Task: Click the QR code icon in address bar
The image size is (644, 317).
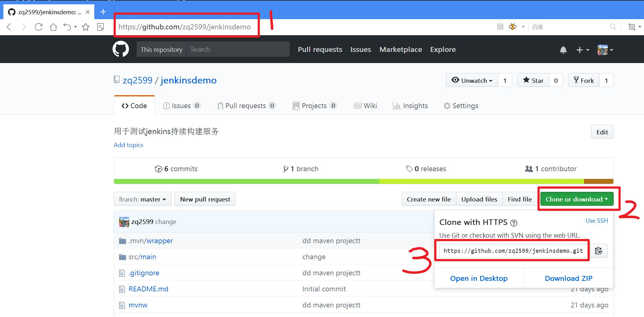Action: click(500, 27)
